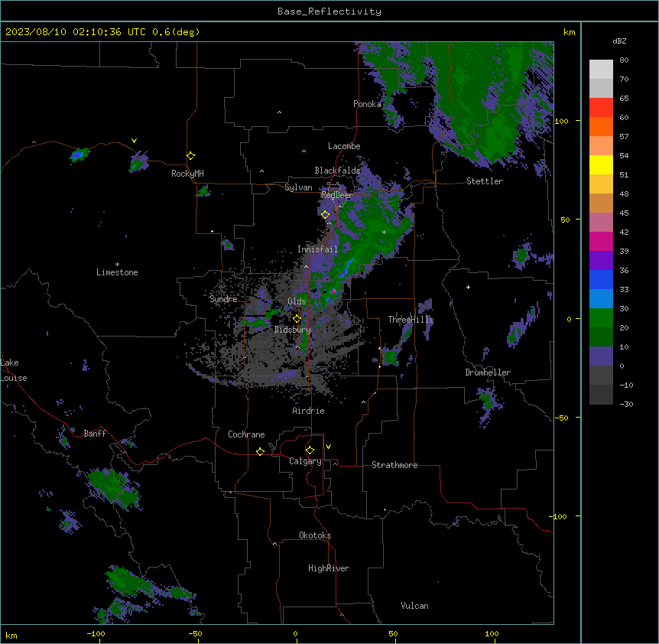Image resolution: width=659 pixels, height=644 pixels.
Task: Select the Innisfail label
Action: pyautogui.click(x=318, y=249)
